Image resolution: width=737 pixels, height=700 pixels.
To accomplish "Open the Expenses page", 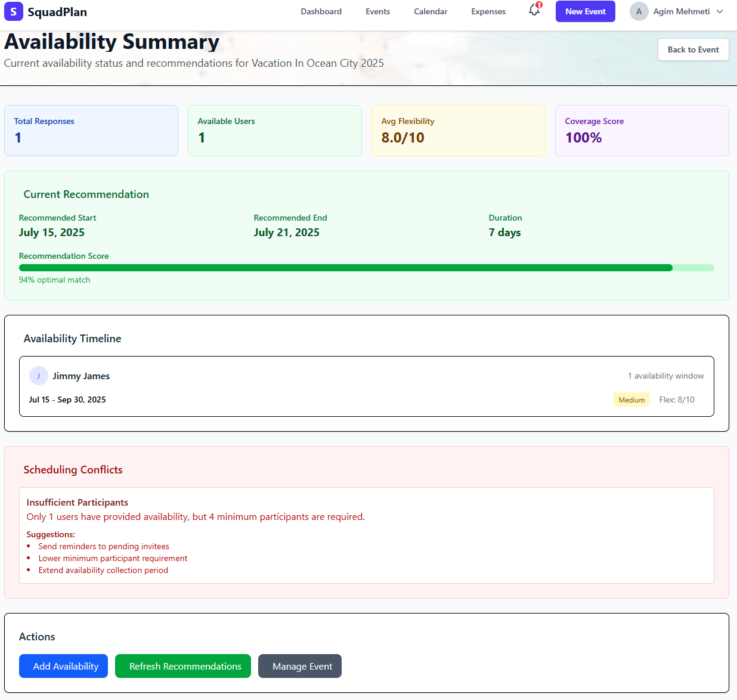I will point(488,11).
